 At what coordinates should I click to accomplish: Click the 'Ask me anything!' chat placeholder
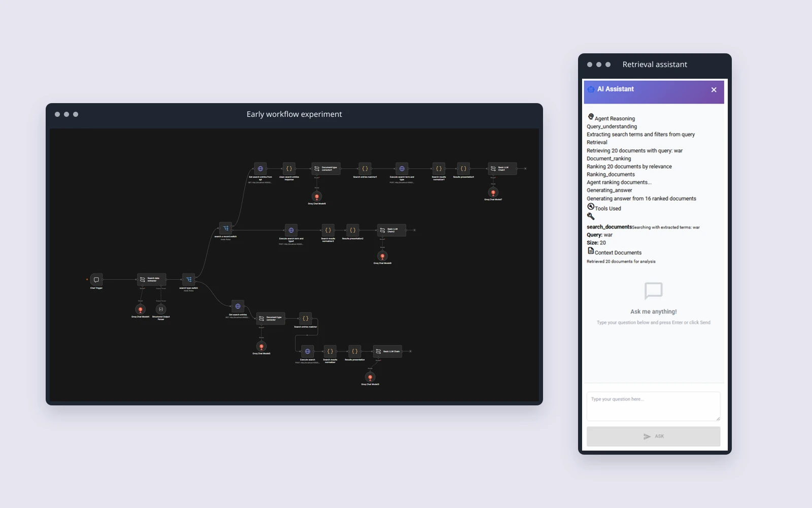pyautogui.click(x=654, y=311)
